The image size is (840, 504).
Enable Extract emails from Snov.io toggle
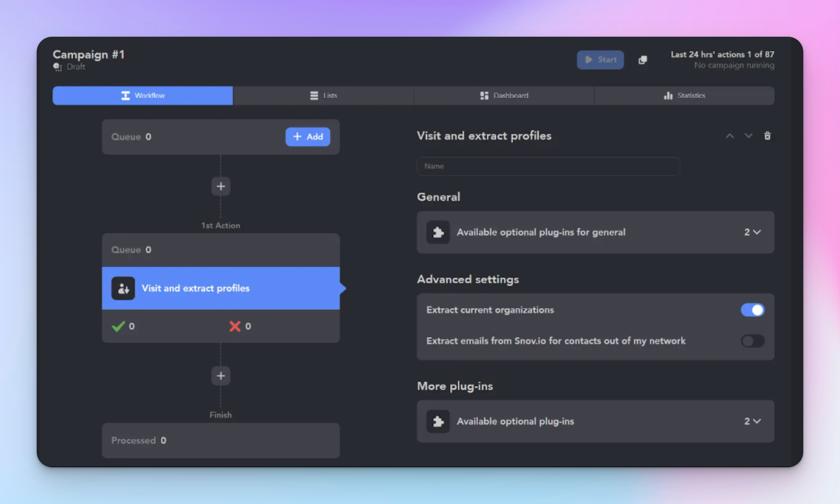752,341
